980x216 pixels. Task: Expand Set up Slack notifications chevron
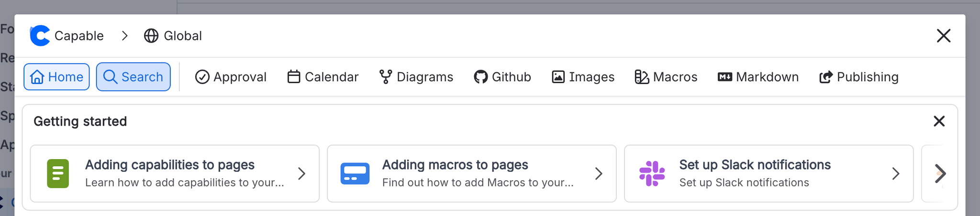(896, 173)
